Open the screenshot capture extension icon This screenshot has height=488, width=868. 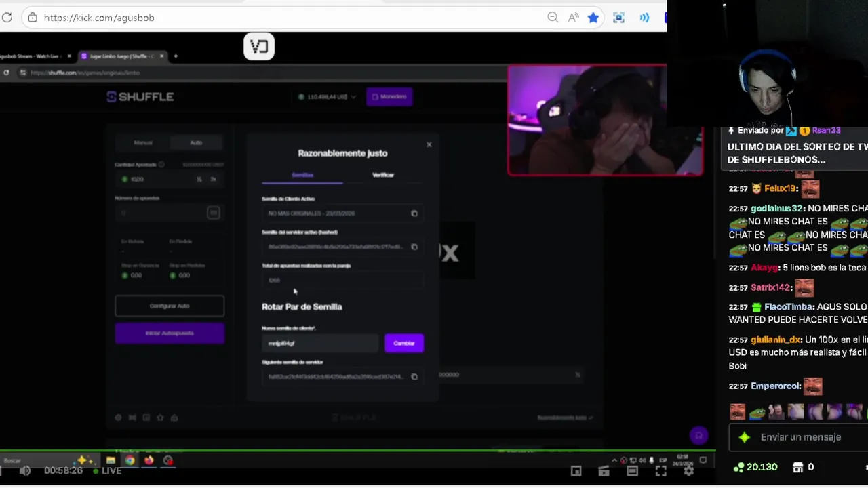(618, 18)
